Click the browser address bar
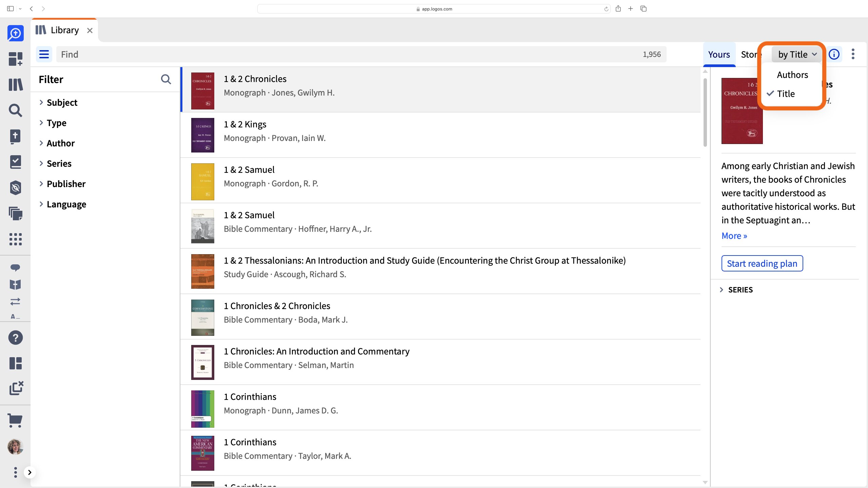This screenshot has width=868, height=488. pos(434,9)
